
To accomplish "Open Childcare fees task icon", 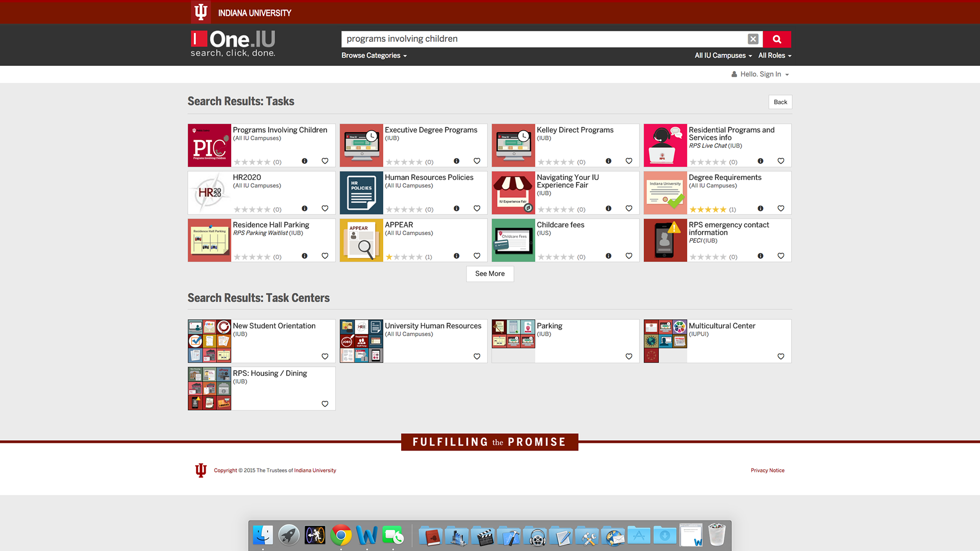I will (513, 240).
